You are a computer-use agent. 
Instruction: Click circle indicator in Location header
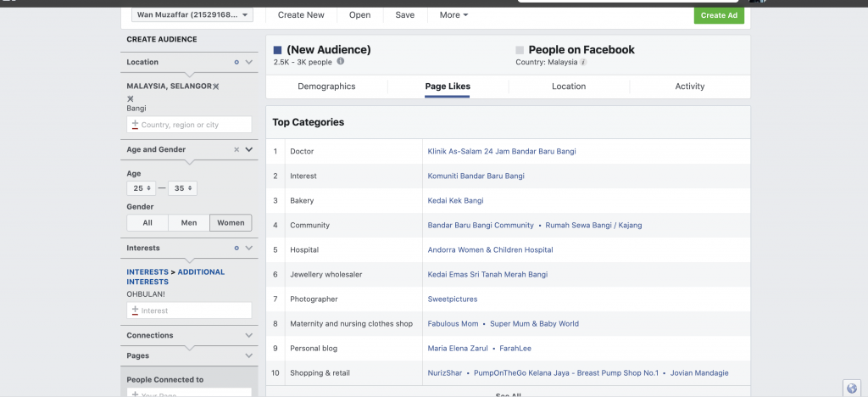click(236, 63)
